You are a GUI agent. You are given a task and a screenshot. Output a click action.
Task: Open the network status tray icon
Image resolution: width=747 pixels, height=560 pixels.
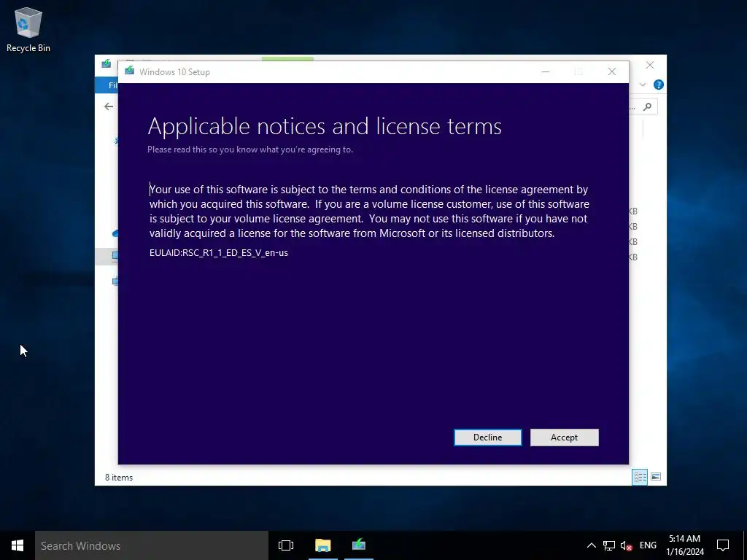pos(609,545)
